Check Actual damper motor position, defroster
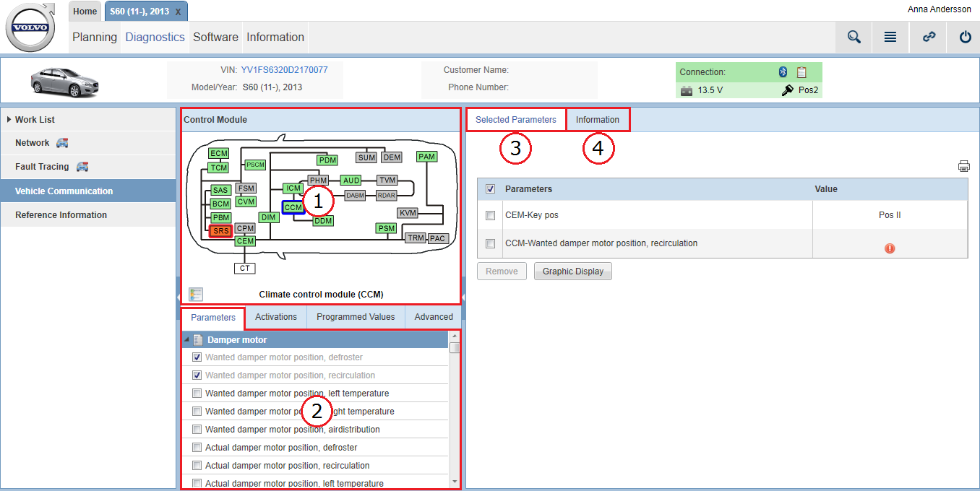 [197, 448]
